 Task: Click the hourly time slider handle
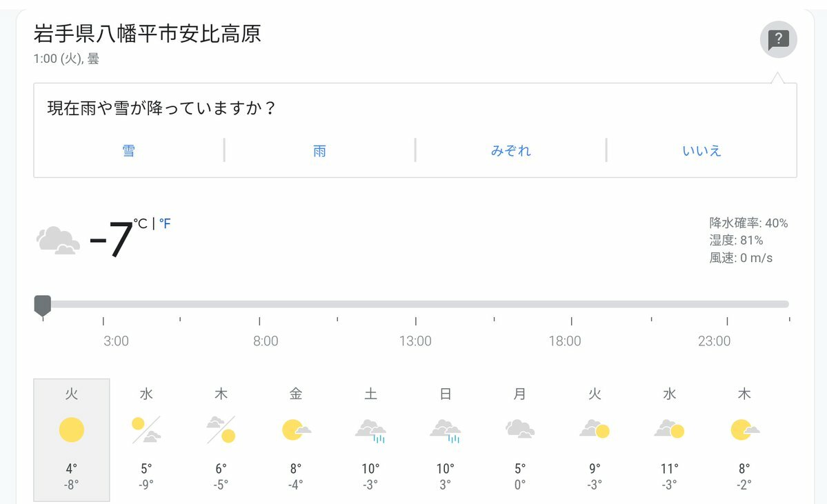pos(43,305)
